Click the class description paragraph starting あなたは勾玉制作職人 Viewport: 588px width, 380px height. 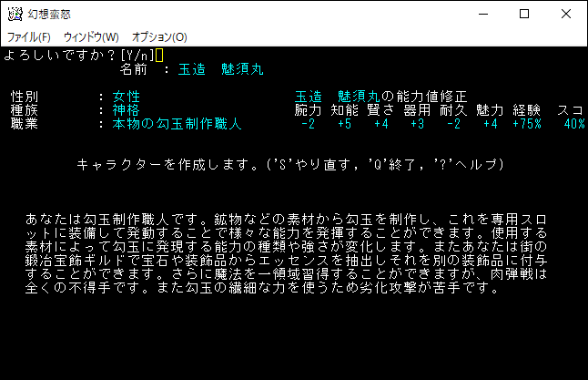pos(286,253)
